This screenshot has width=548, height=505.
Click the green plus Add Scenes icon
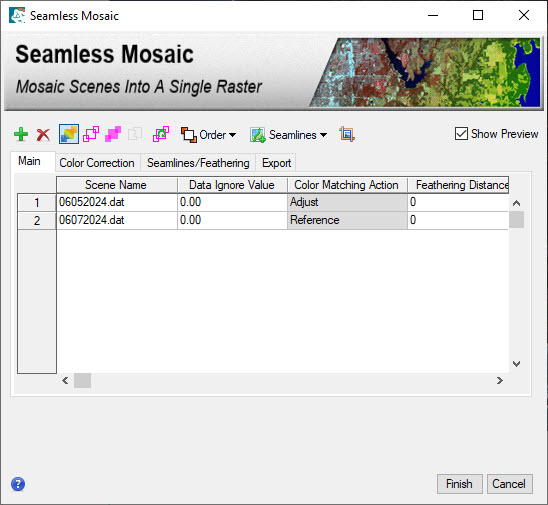coord(21,134)
